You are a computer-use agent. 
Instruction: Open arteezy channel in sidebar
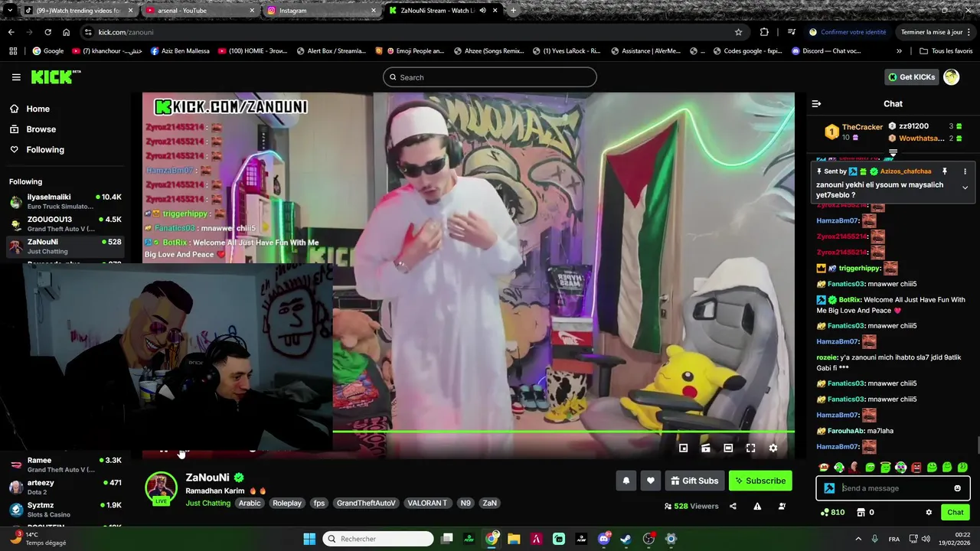tap(65, 487)
